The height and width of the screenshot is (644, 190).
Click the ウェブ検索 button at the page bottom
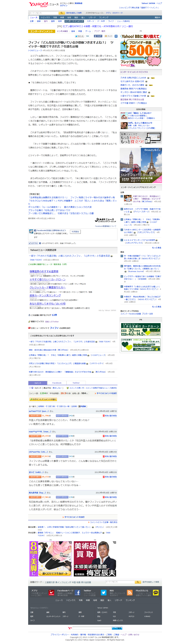pyautogui.click(x=117, y=628)
